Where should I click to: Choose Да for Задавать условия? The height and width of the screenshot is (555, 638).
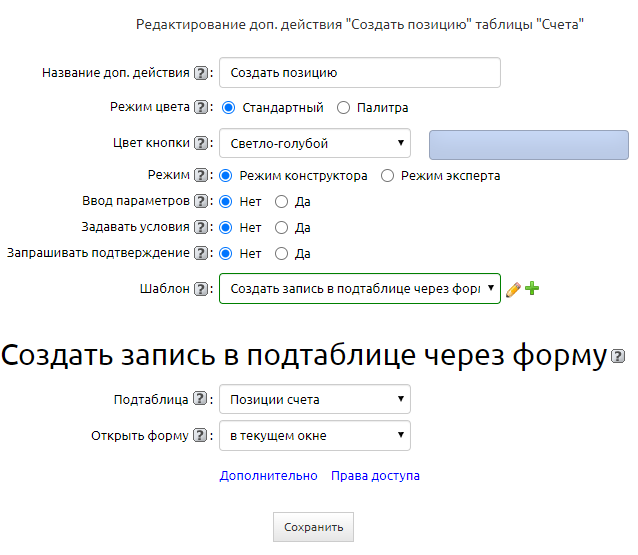pyautogui.click(x=281, y=227)
